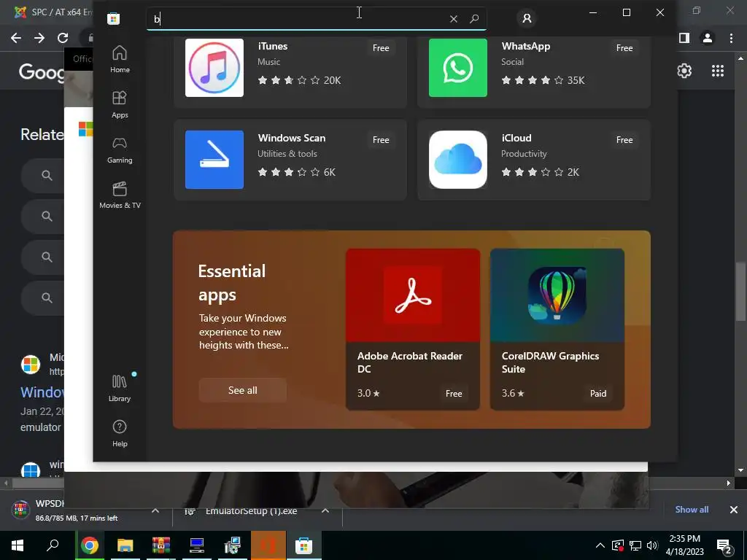Click See all in Essential apps
This screenshot has height=560, width=747.
click(242, 390)
